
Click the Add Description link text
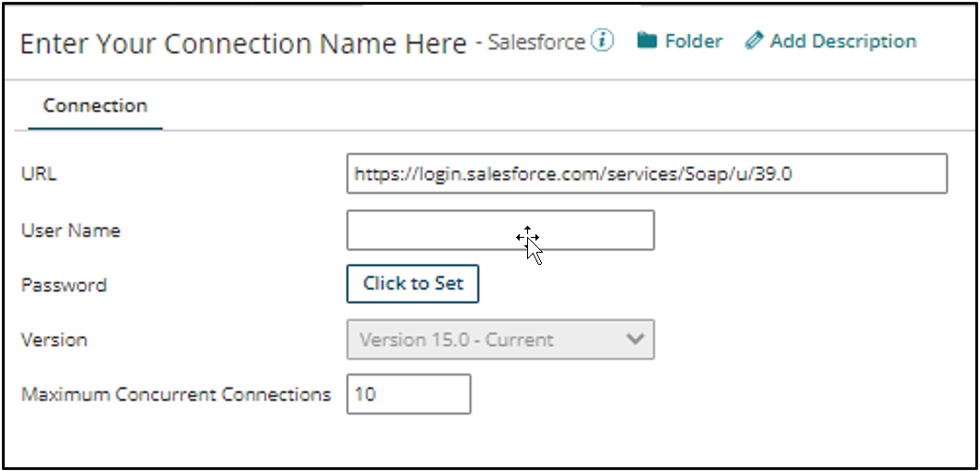[843, 41]
